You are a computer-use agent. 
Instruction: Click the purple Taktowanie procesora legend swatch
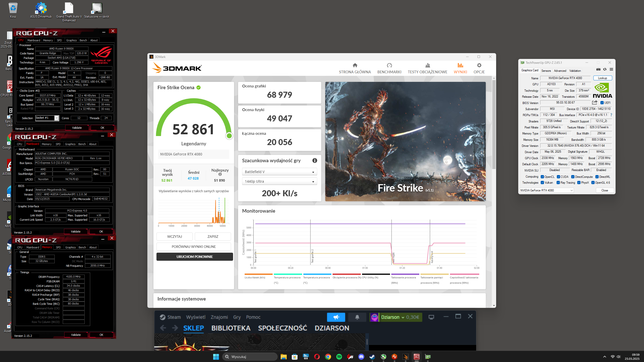tap(405, 274)
